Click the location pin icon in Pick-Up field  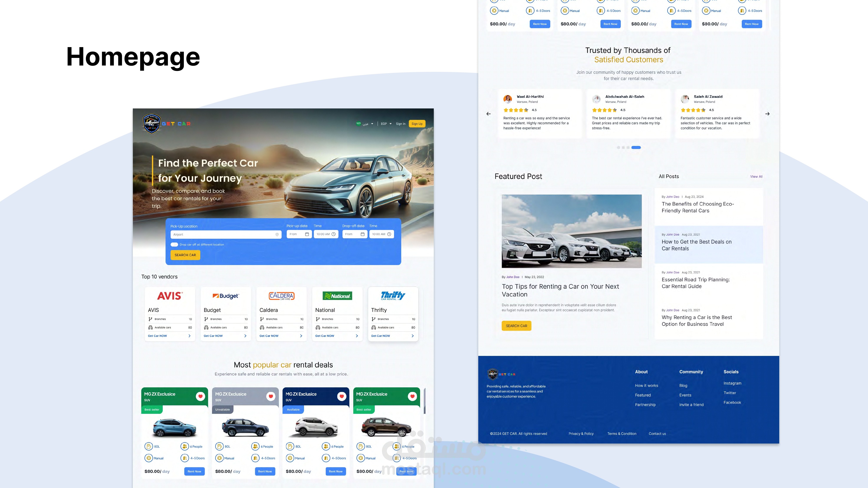(277, 234)
